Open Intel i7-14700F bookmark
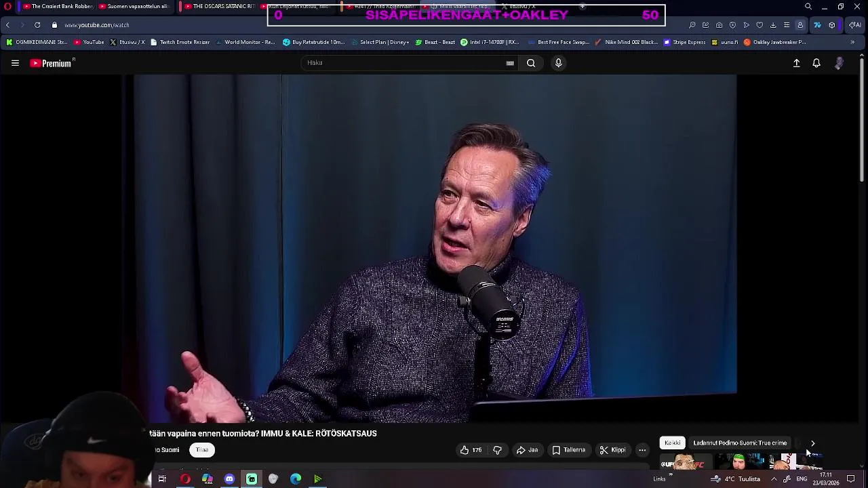 click(x=490, y=42)
